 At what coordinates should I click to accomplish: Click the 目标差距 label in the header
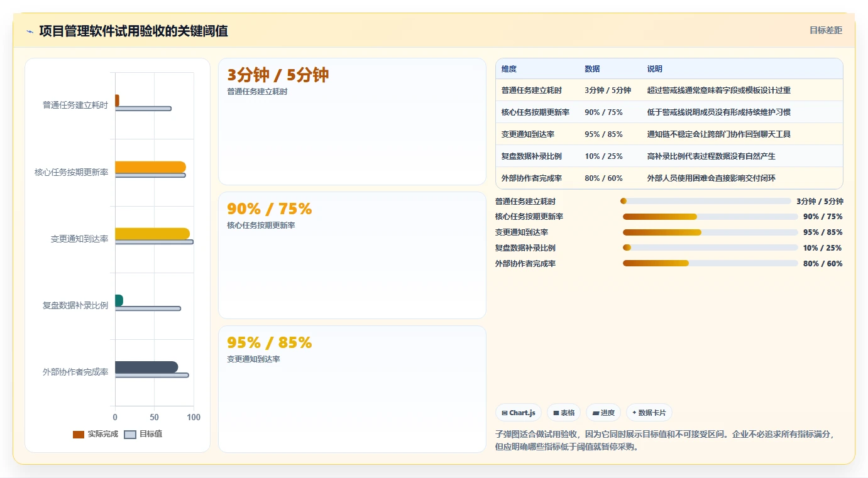point(825,30)
